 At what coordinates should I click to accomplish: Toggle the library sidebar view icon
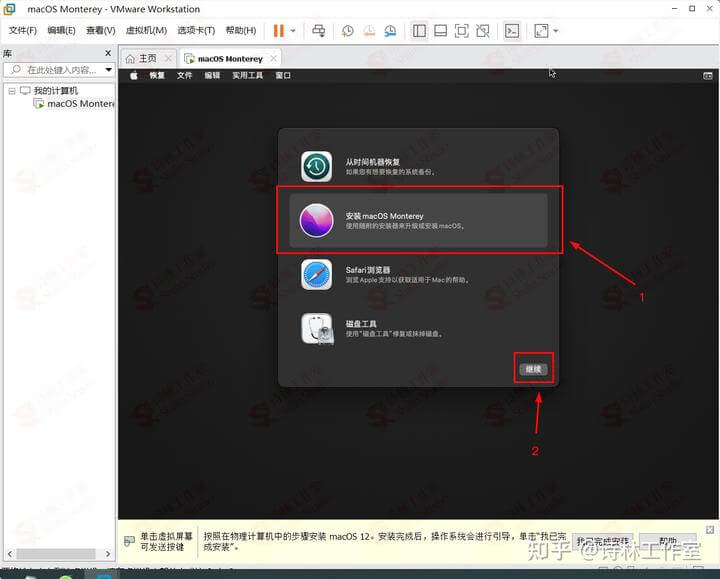click(x=419, y=31)
